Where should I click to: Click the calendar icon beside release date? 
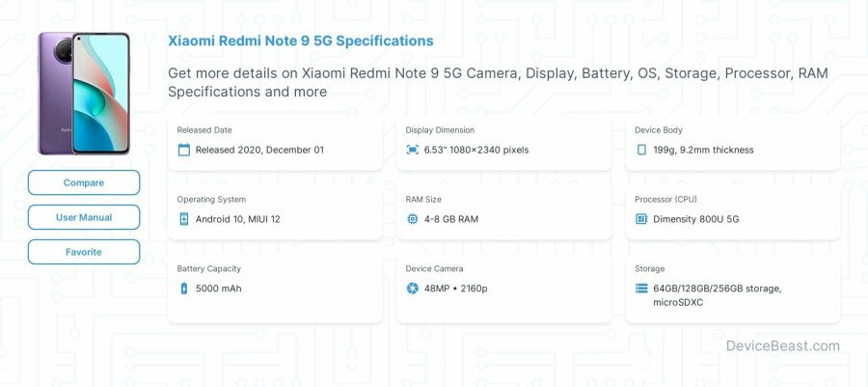click(x=184, y=150)
